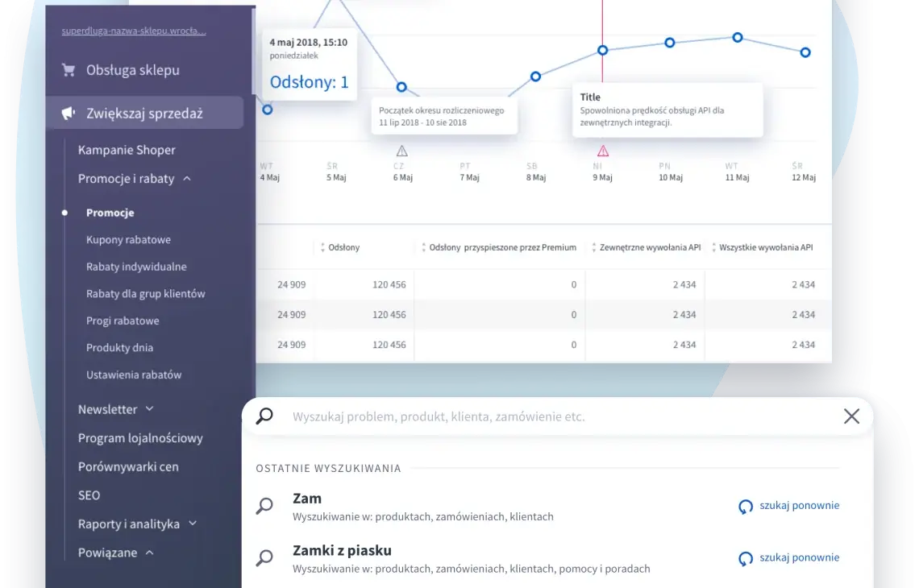Click the chart data point at 4 Maj
Screen dimensions: 919x588
pos(268,110)
